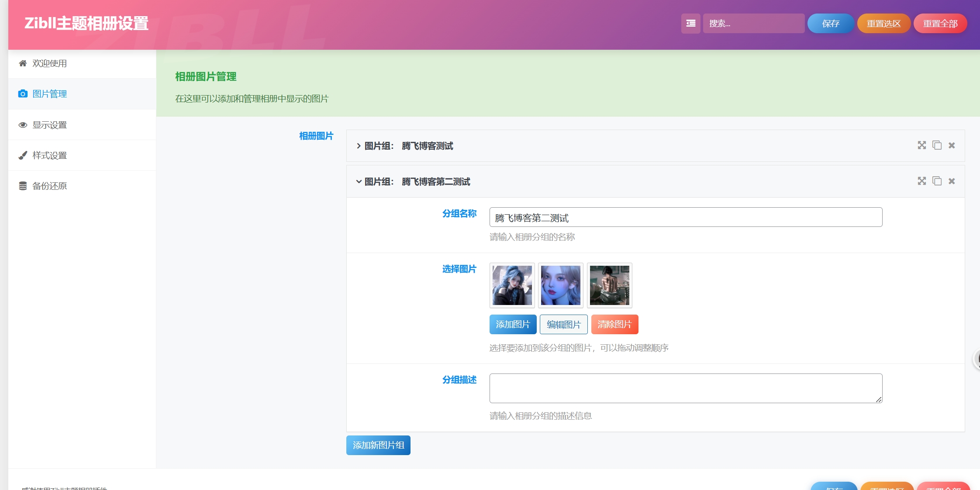Delete the 腾飞博客第二测试 image group
980x490 pixels.
(x=952, y=181)
